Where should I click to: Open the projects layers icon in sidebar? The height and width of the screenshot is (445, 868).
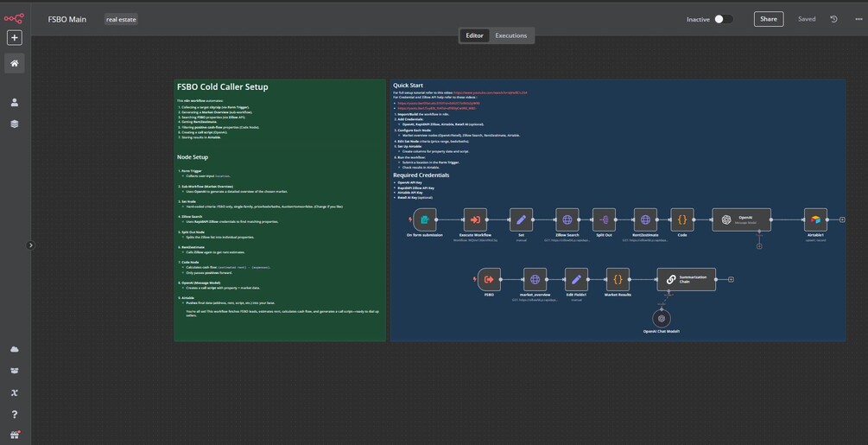[15, 124]
